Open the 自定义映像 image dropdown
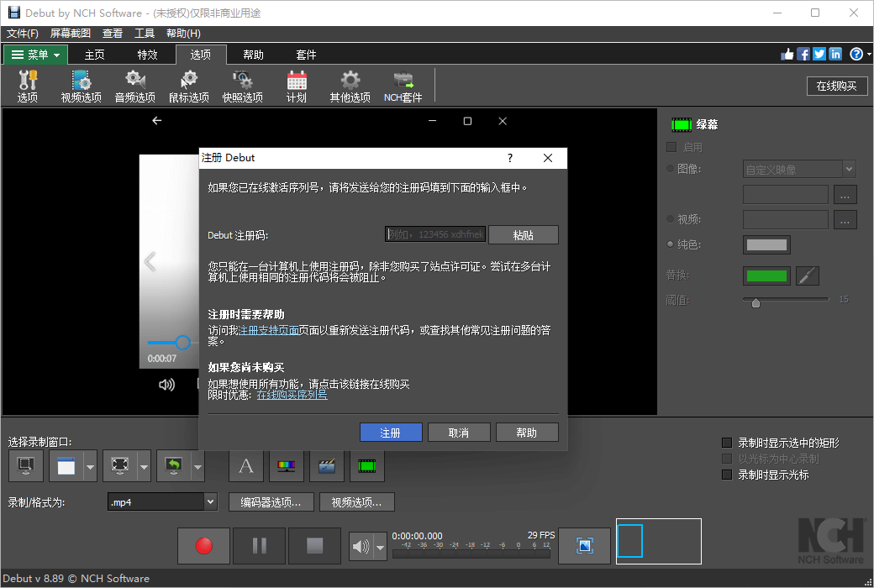 tap(798, 169)
